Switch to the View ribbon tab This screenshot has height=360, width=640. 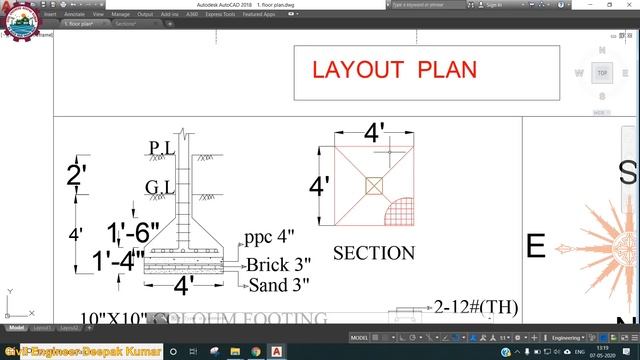[x=98, y=14]
